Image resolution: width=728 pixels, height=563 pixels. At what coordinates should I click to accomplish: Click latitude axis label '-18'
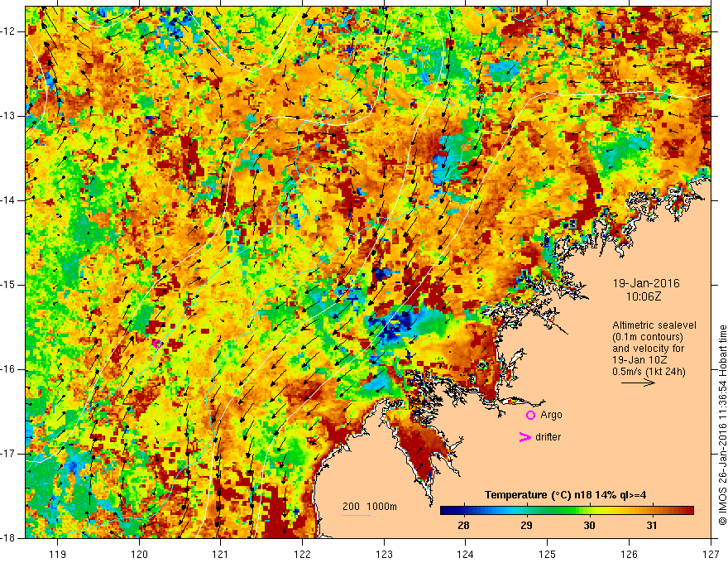click(9, 538)
